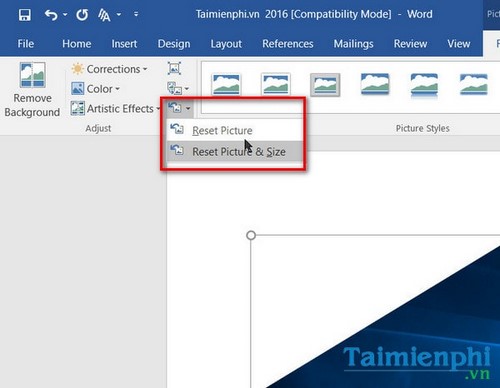Click Remove Background button

[32, 90]
